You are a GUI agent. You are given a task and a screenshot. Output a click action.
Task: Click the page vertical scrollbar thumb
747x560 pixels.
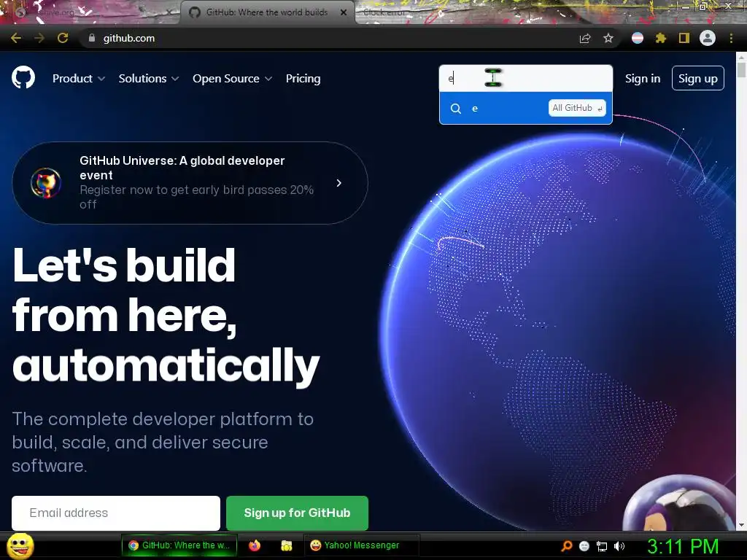(x=741, y=69)
